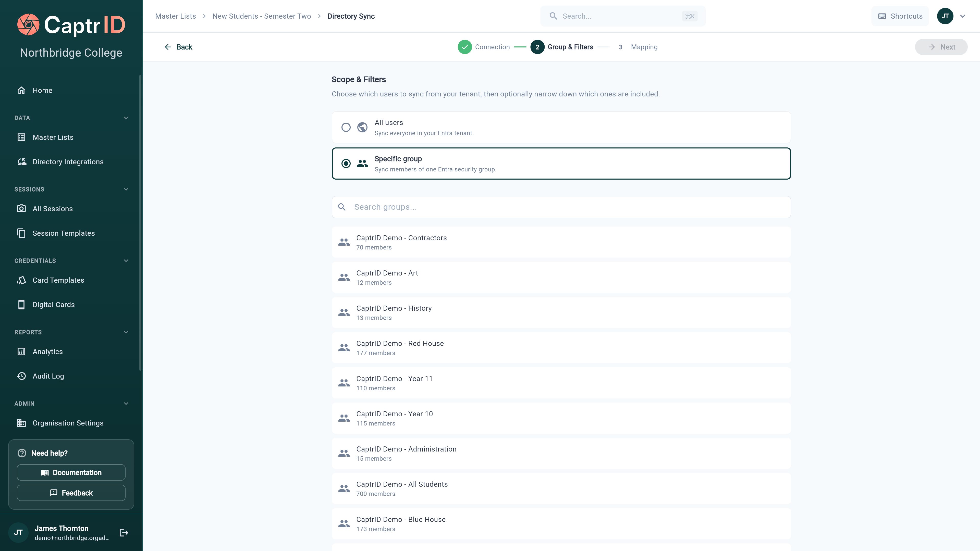Open New Students - Semester Two breadcrumb
The width and height of the screenshot is (980, 551).
coord(262,16)
